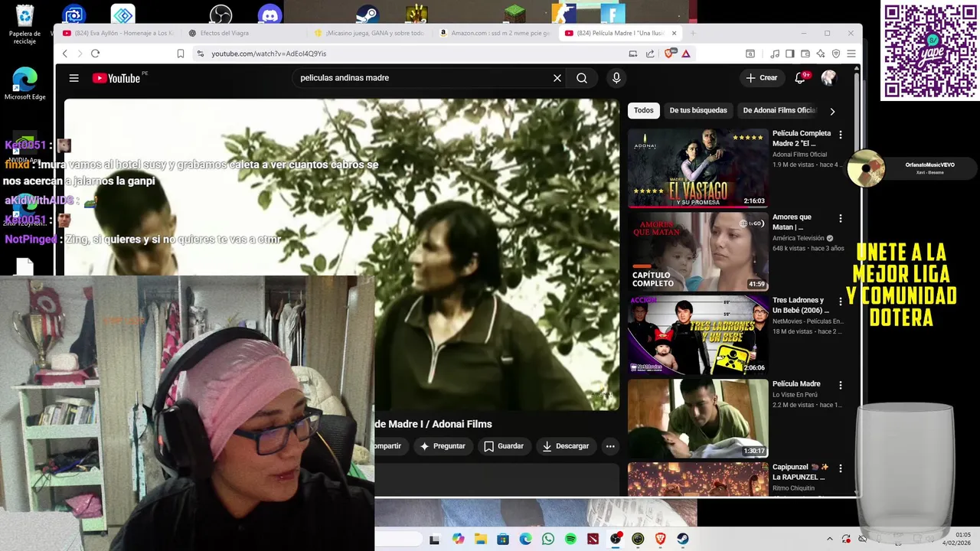Select De Adonai Films Oficial chip
This screenshot has width=980, height=551.
point(779,110)
